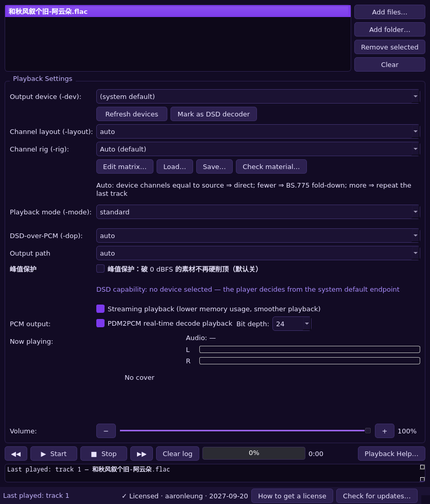Click Add files... button

pos(389,12)
